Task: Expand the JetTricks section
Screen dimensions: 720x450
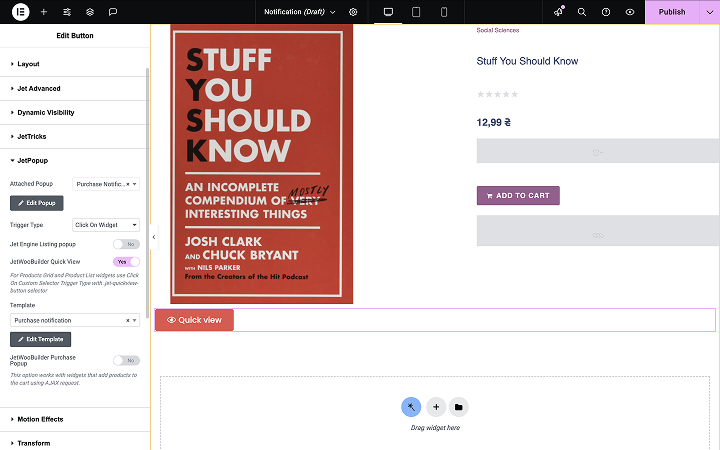Action: point(74,136)
